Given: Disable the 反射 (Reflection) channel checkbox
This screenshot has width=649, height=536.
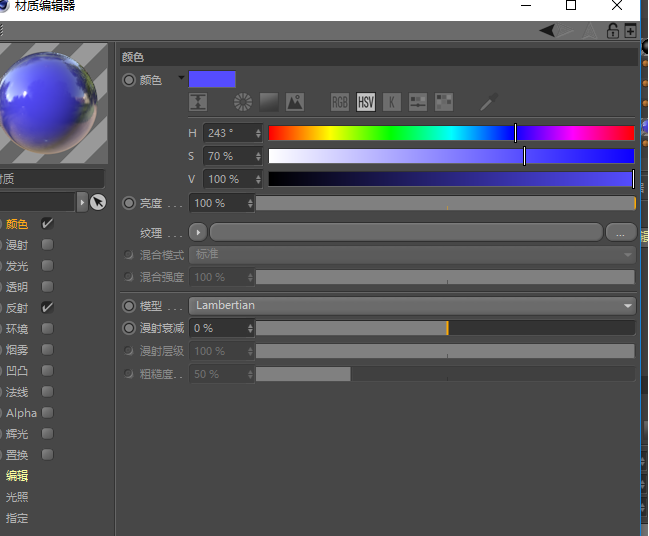Looking at the screenshot, I should pyautogui.click(x=47, y=308).
